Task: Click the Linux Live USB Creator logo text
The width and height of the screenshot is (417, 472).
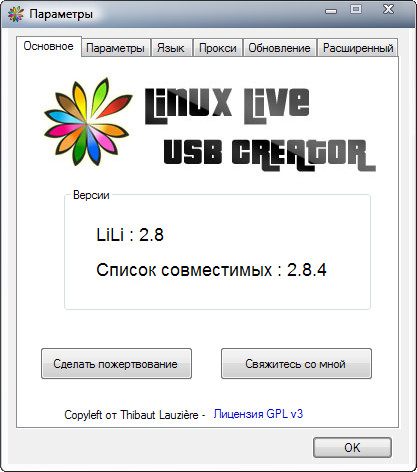Action: [x=260, y=129]
